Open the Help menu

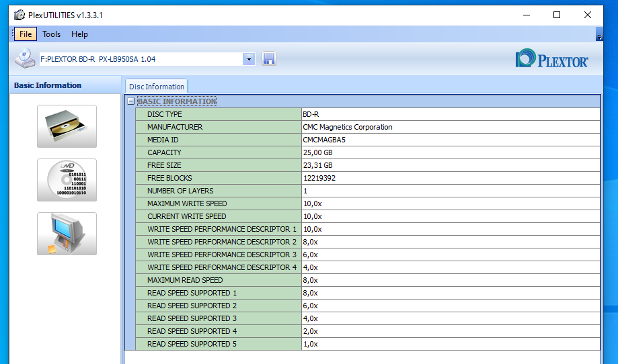click(x=79, y=34)
